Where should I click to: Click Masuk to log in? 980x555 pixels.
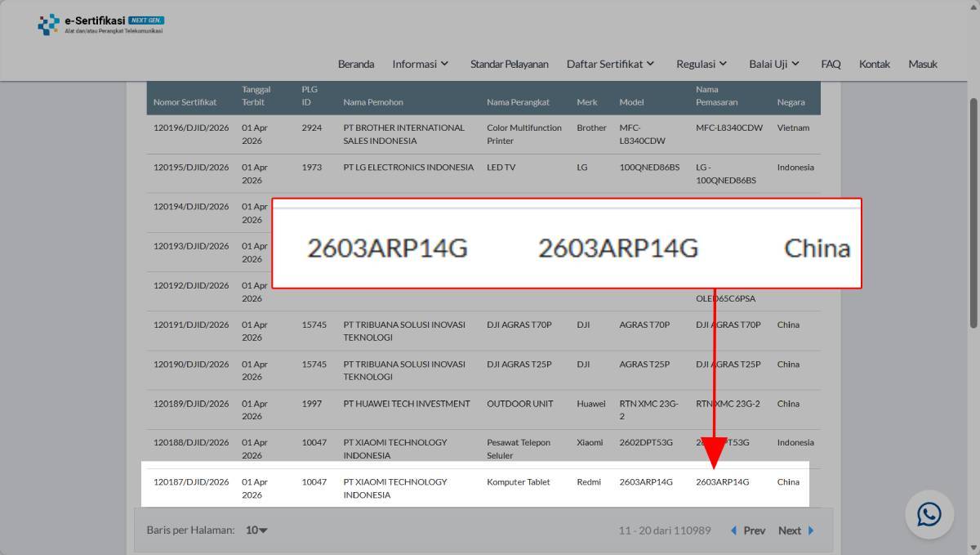click(x=923, y=64)
